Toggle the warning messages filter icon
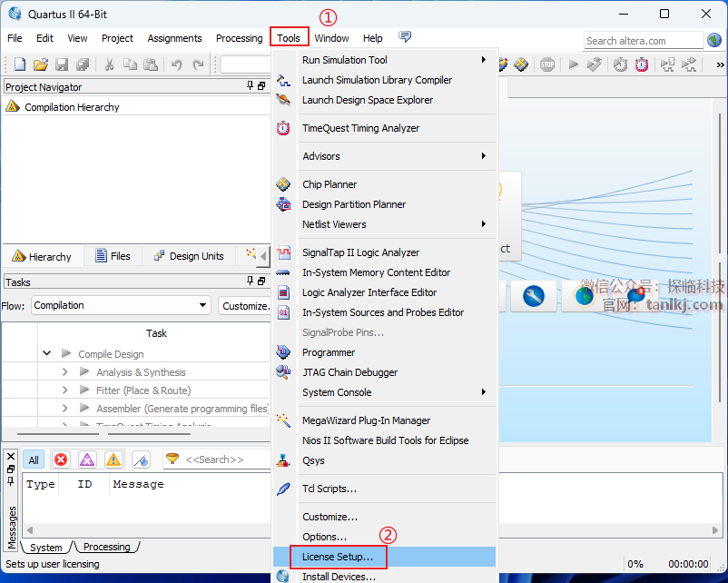Screen dimensions: 728x583 [113, 459]
